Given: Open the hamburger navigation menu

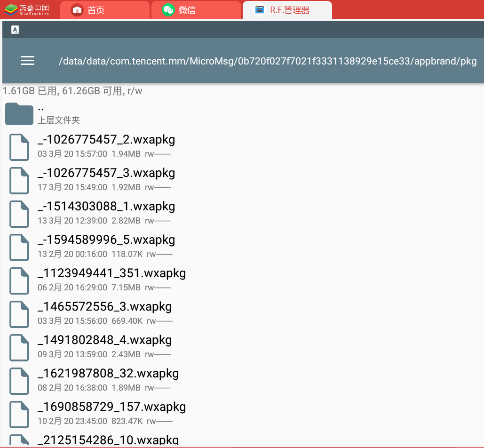Looking at the screenshot, I should (27, 61).
